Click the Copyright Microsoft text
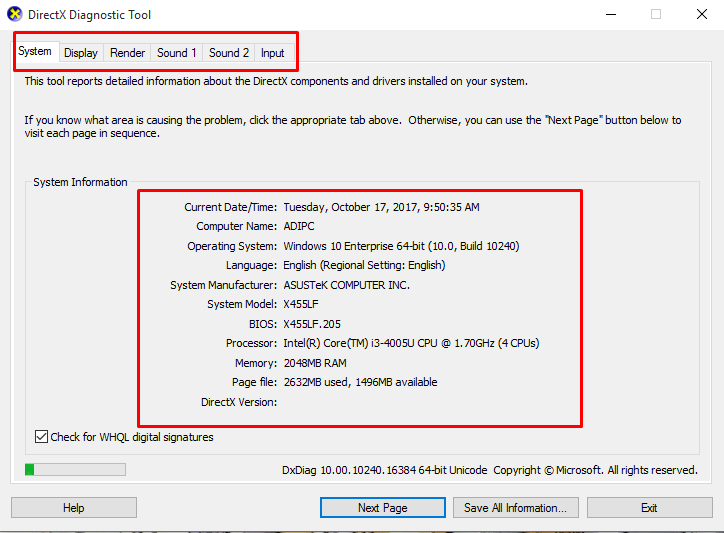 point(595,470)
